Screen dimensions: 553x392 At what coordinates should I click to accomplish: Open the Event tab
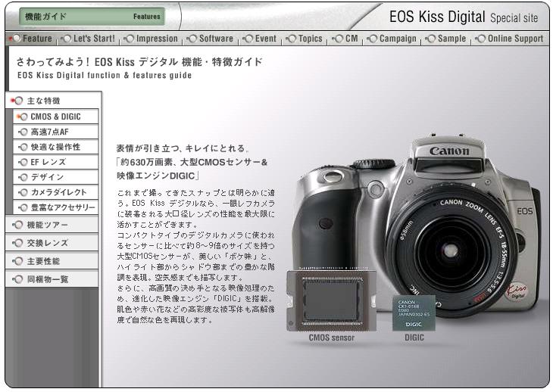pos(260,39)
